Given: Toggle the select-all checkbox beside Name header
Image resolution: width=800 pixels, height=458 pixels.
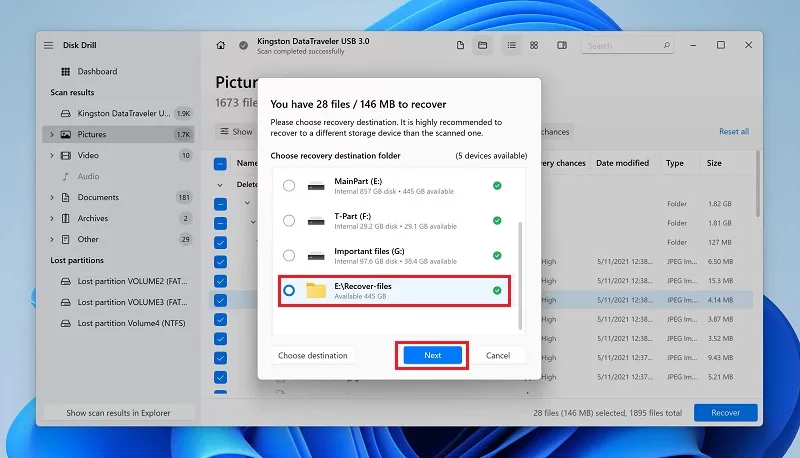Looking at the screenshot, I should [220, 164].
